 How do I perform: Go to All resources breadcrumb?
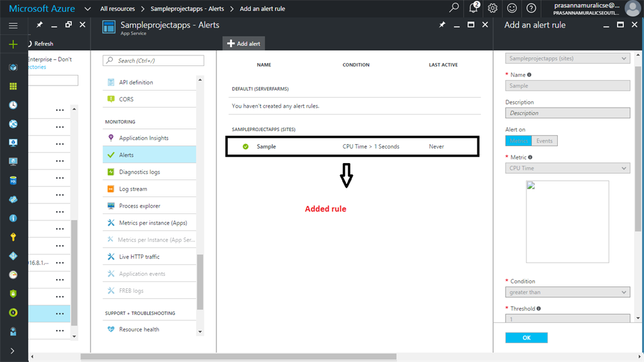tap(118, 9)
